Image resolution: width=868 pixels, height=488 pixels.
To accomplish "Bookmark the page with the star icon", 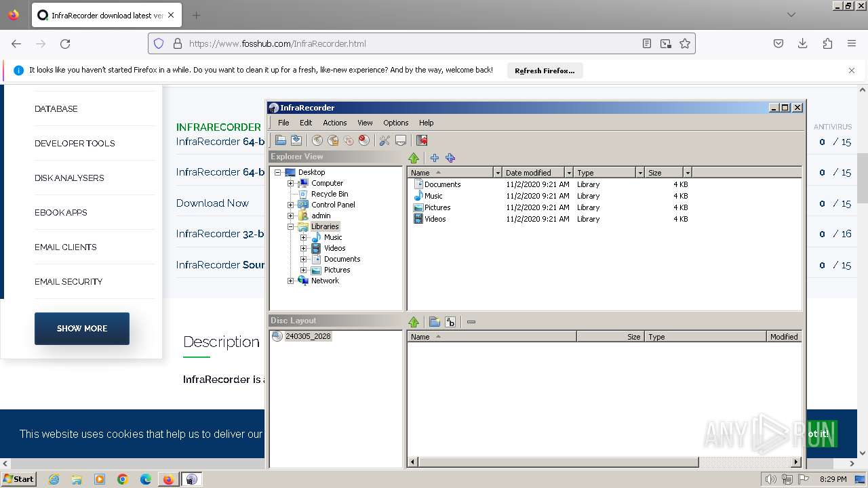I will (x=685, y=43).
